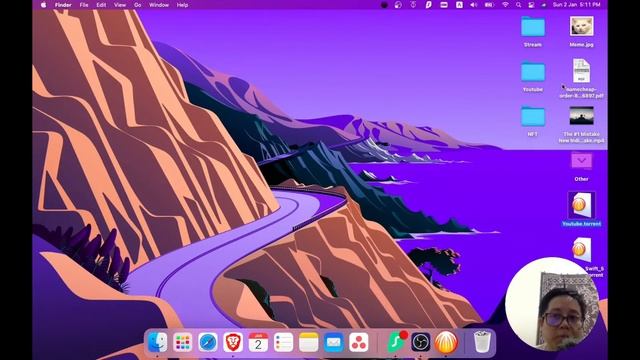The image size is (640, 360).
Task: Click the "Youtube.torrent" file name label
Action: tap(581, 224)
